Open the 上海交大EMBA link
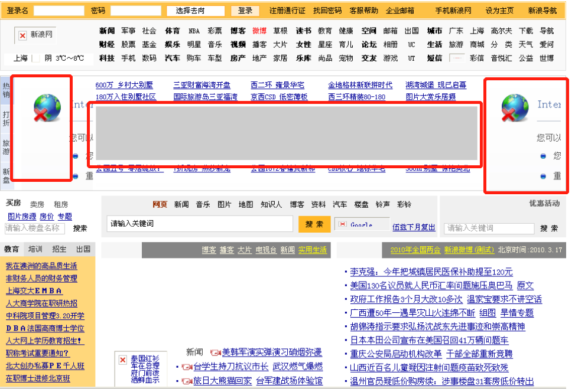This screenshot has width=575, height=392. tap(34, 291)
